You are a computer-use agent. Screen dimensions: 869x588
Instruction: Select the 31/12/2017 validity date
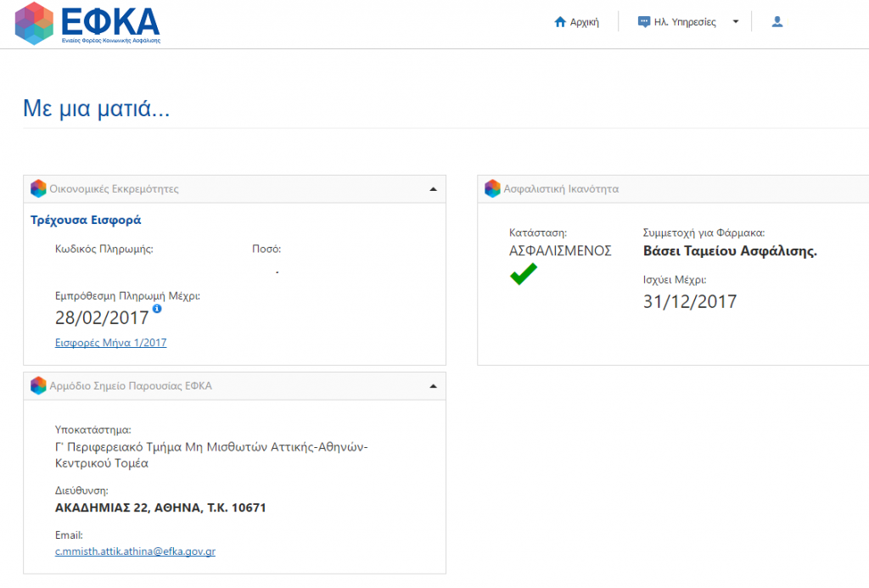click(x=690, y=301)
